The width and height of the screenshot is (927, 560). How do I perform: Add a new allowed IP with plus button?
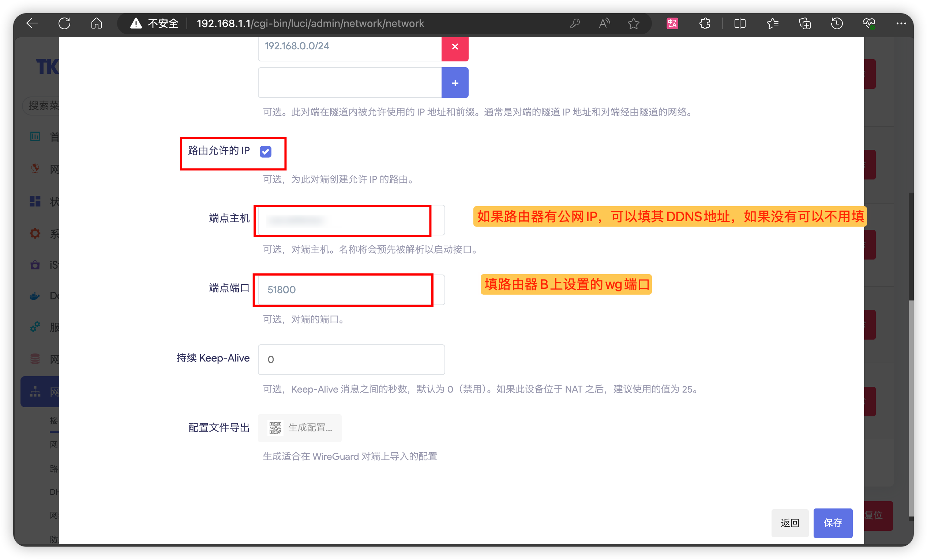click(455, 83)
